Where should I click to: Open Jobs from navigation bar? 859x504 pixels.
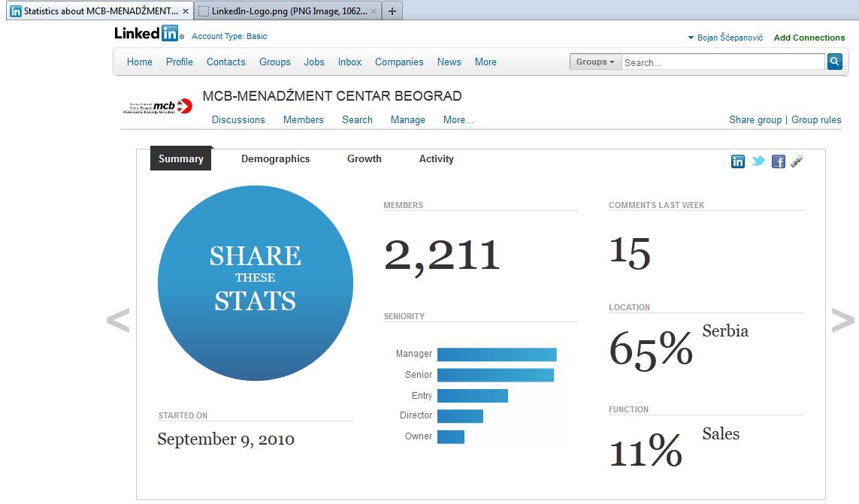coord(314,62)
